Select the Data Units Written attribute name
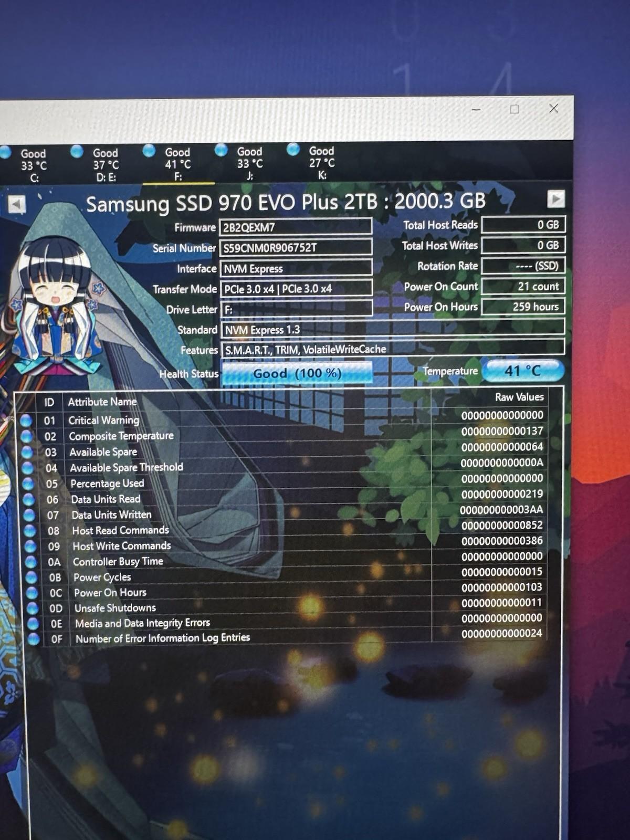 point(111,514)
